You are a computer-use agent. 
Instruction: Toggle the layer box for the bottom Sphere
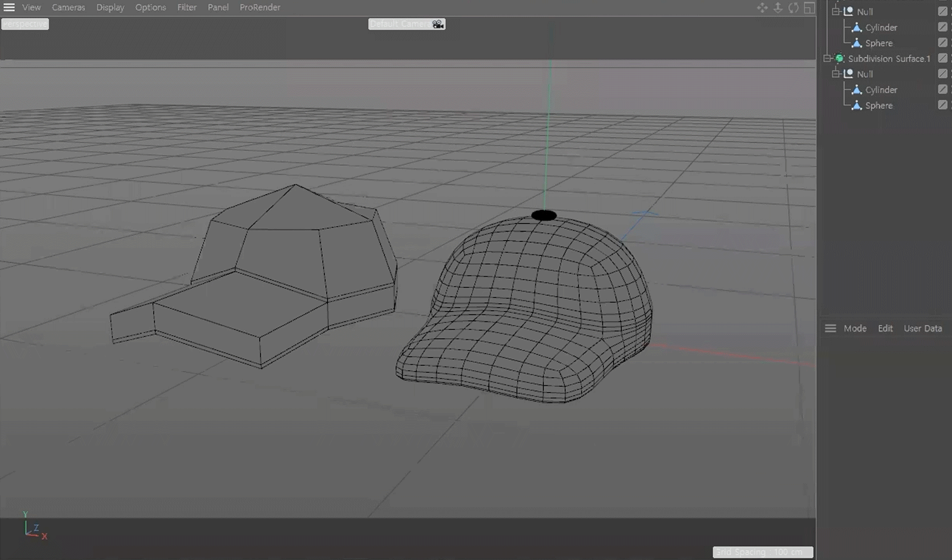pyautogui.click(x=942, y=105)
